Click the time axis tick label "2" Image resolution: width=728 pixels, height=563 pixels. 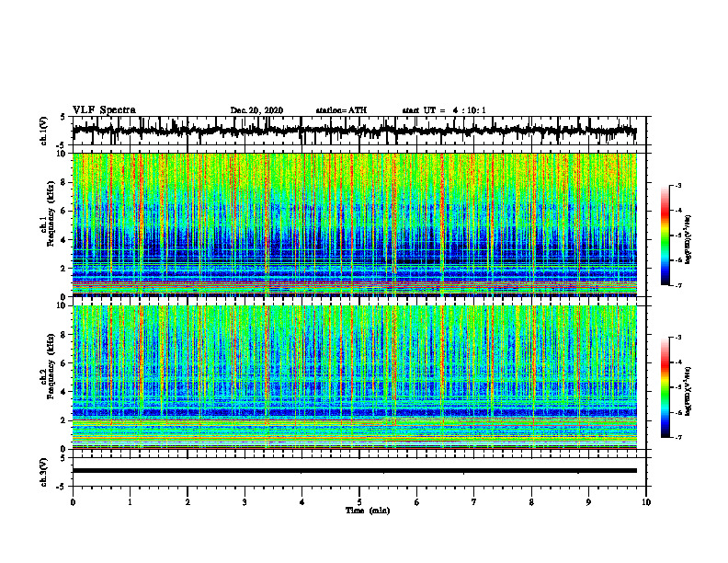click(x=188, y=502)
